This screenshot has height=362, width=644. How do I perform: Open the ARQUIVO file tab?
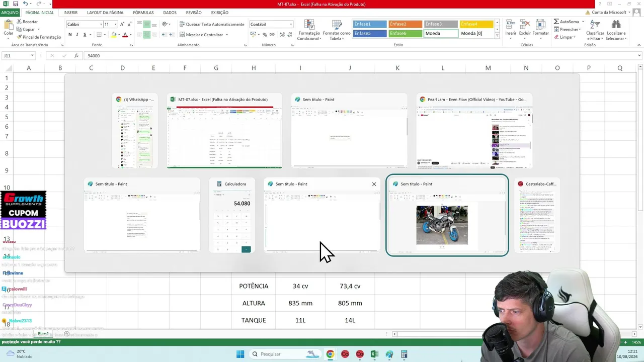click(x=10, y=13)
